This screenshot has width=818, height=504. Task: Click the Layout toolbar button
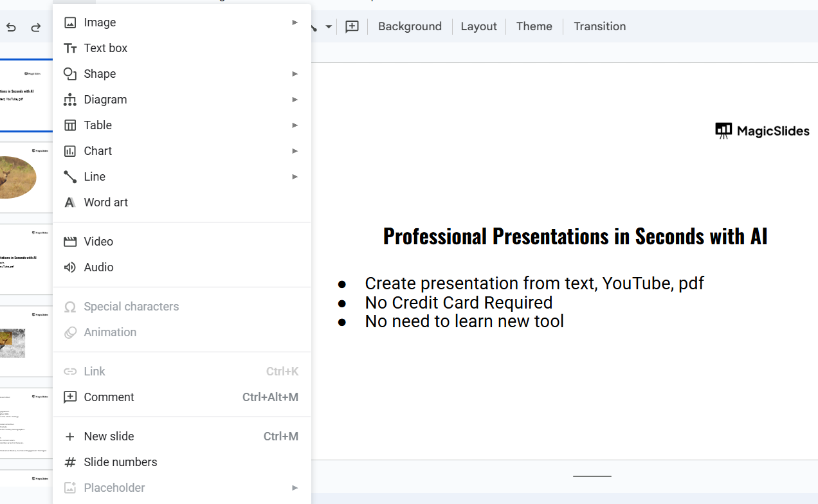[x=478, y=26]
